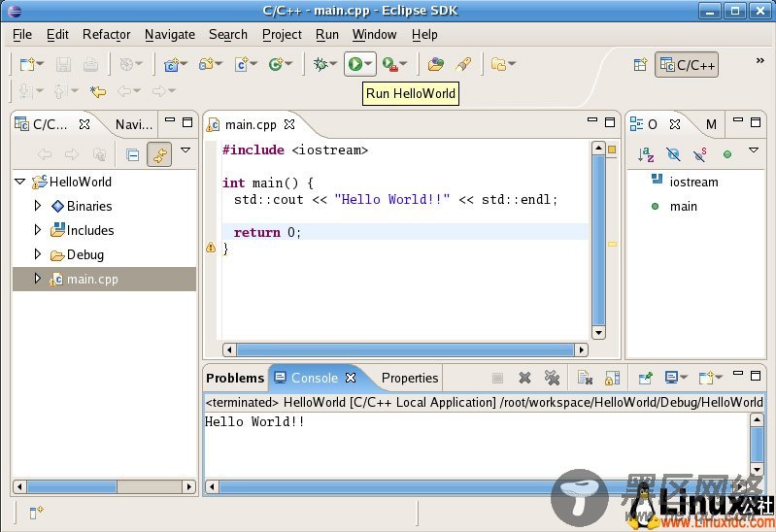This screenshot has width=776, height=532.
Task: Open dropdown arrow beside Run button
Action: point(368,64)
